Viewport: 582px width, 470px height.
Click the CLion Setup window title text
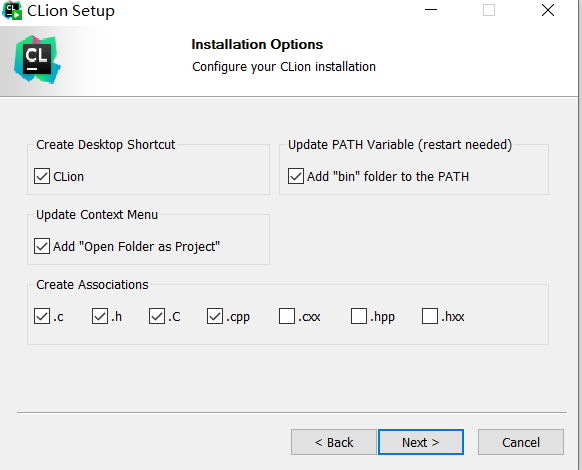point(71,11)
